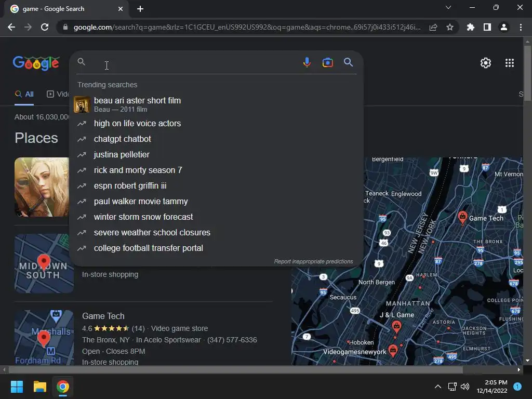Select suggestion 'high on life voice actors'
The height and width of the screenshot is (399, 532).
217,124
